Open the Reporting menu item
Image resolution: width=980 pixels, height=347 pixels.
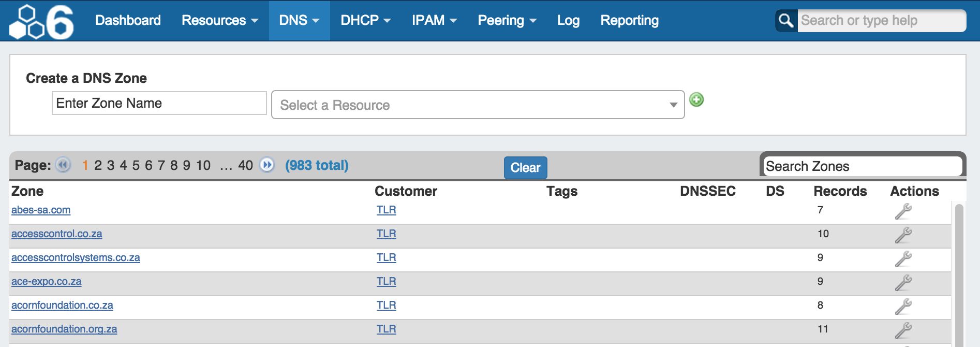(x=629, y=21)
